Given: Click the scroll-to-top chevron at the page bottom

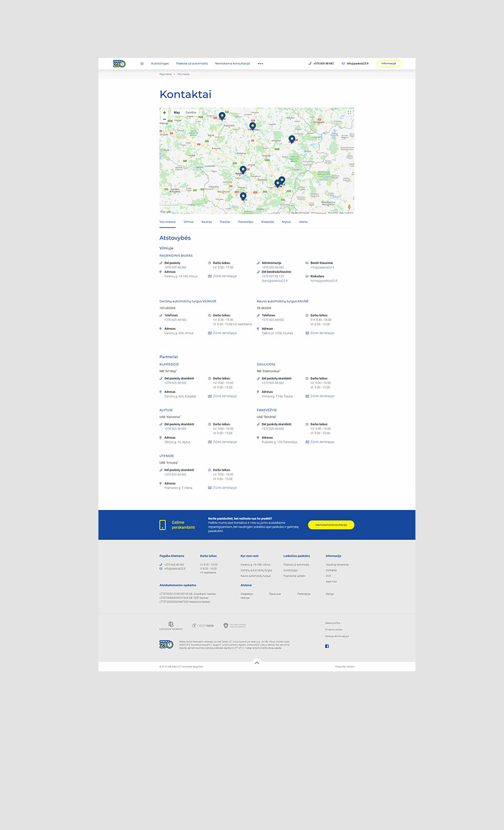Looking at the screenshot, I should (257, 663).
